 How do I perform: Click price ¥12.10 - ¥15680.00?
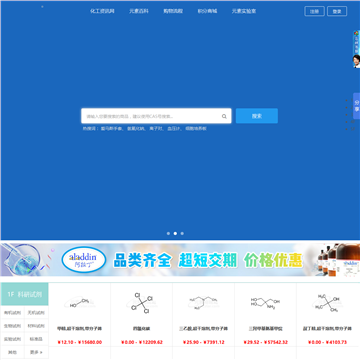tap(79, 342)
